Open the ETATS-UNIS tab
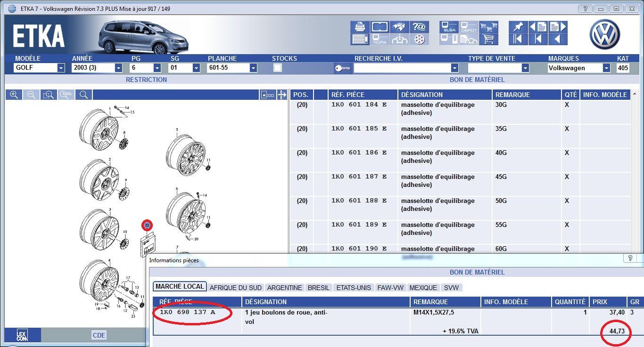 (x=354, y=288)
